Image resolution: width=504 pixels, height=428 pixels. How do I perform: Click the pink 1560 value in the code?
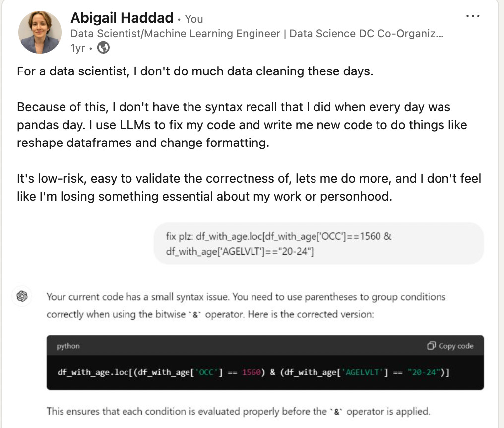[x=252, y=373]
